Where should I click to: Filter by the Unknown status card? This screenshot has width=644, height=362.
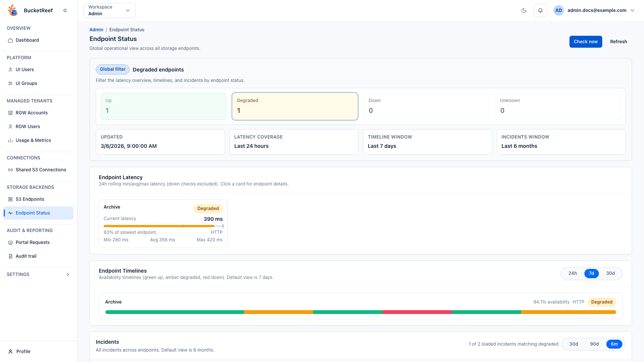[x=558, y=106]
